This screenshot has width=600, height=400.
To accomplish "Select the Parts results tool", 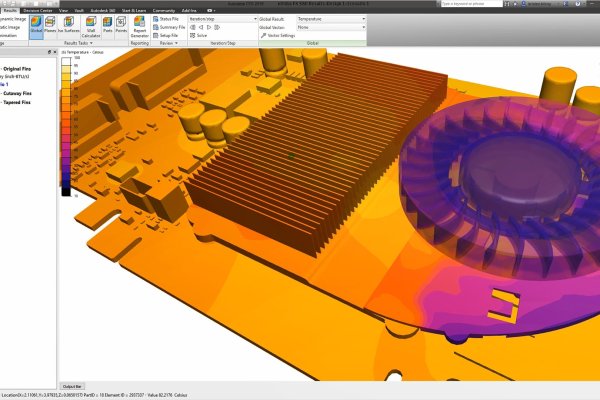I will 108,23.
